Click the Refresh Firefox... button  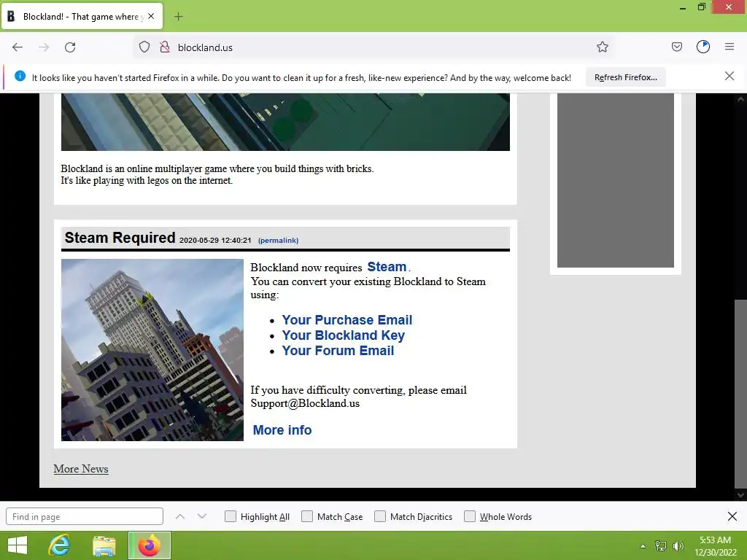pyautogui.click(x=625, y=77)
